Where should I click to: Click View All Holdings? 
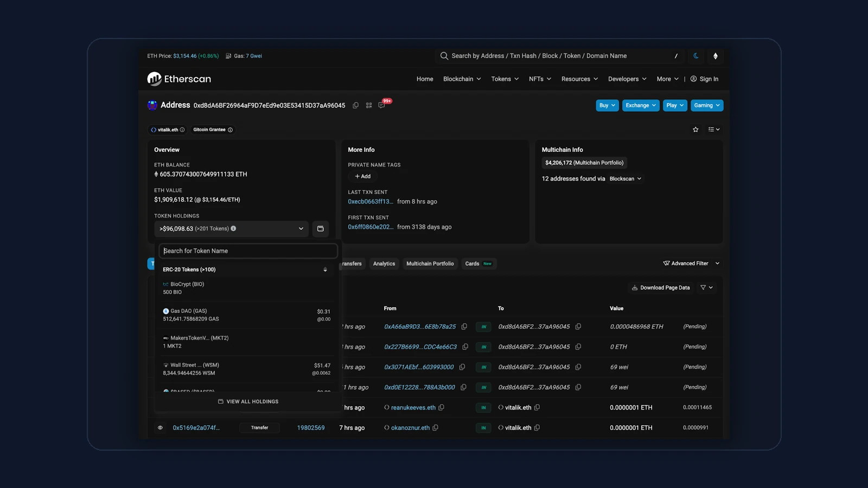pos(248,401)
